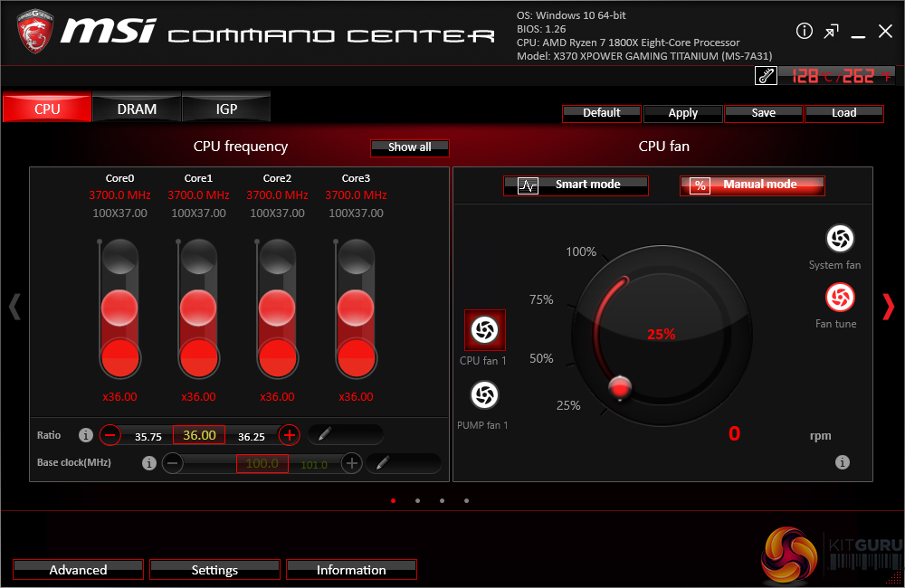Click the Core1 frequency slider
Viewport: 905px width, 588px height.
pos(198,308)
